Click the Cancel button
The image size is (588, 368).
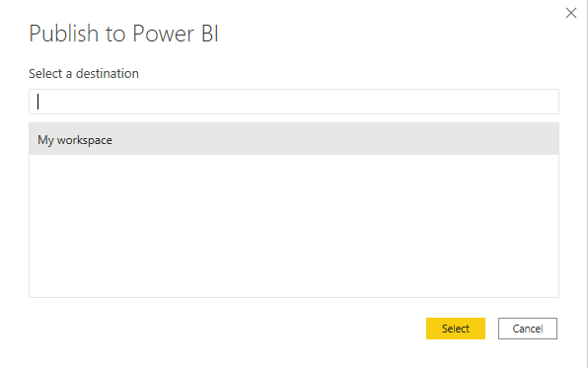click(527, 329)
